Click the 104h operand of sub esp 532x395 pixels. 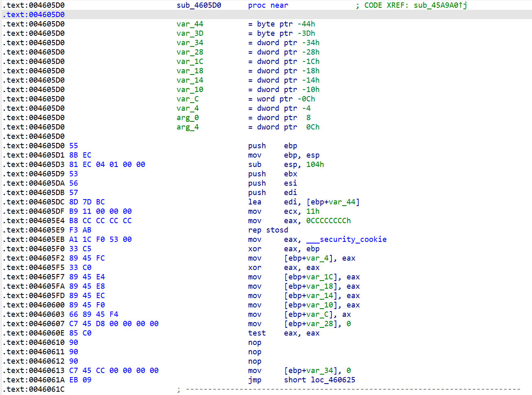pyautogui.click(x=315, y=165)
